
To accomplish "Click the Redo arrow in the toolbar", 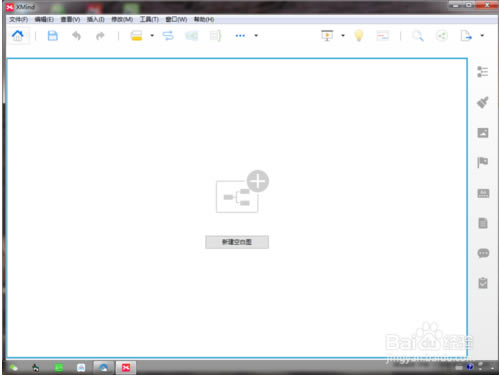I will point(100,36).
